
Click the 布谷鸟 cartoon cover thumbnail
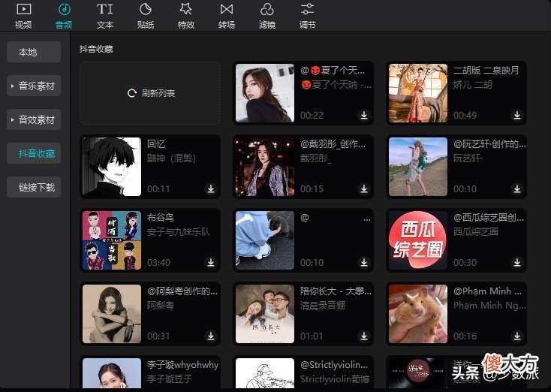click(x=112, y=240)
